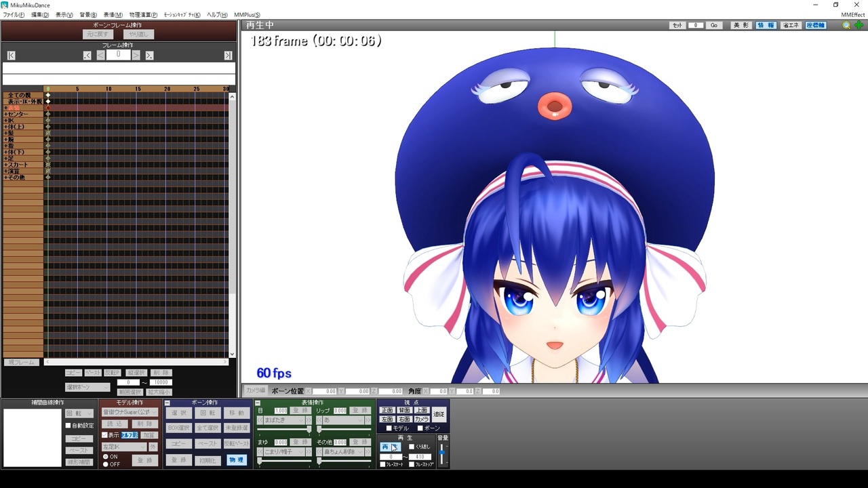Click the lip morph next (>>) arrow

368,420
